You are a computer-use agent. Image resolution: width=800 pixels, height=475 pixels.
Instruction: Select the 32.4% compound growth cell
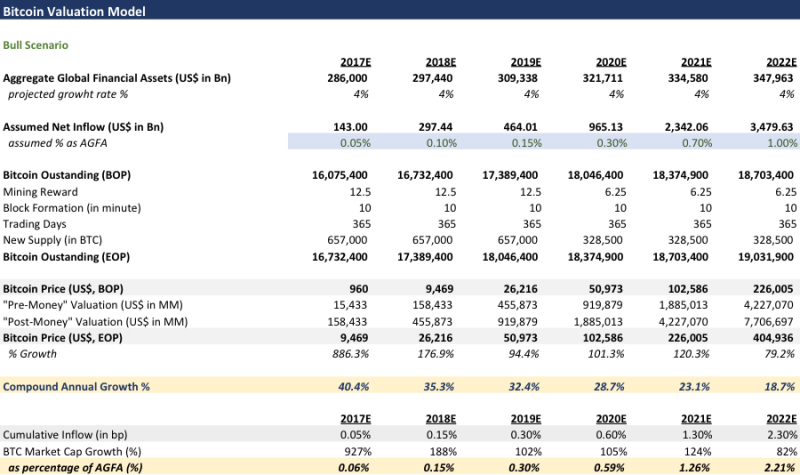click(x=524, y=387)
